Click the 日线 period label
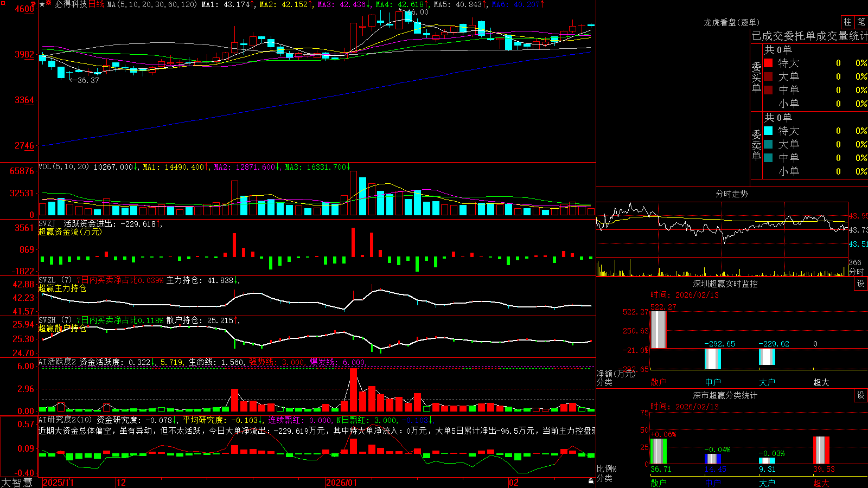 [96, 4]
